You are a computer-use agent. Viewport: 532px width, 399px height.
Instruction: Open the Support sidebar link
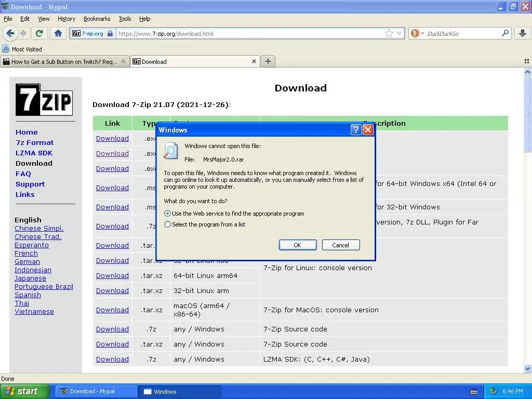tap(30, 184)
